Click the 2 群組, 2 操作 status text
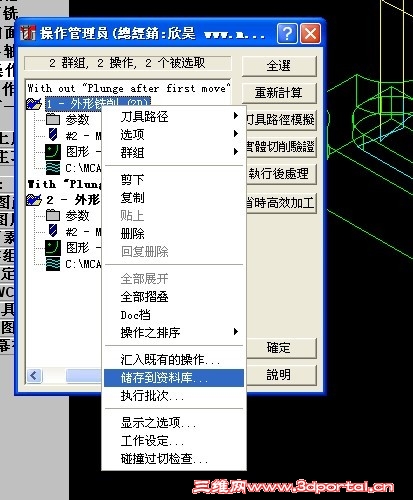Viewport: 413px width, 500px height. pos(127,63)
